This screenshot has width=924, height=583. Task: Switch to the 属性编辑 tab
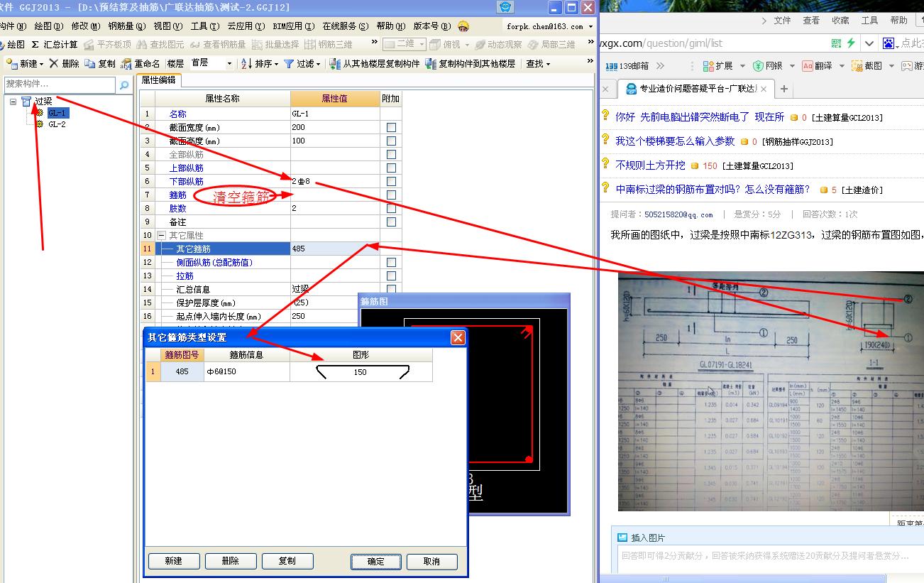tap(158, 80)
